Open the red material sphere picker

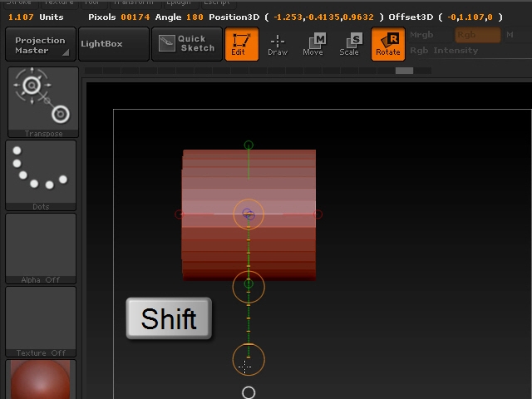(41, 379)
